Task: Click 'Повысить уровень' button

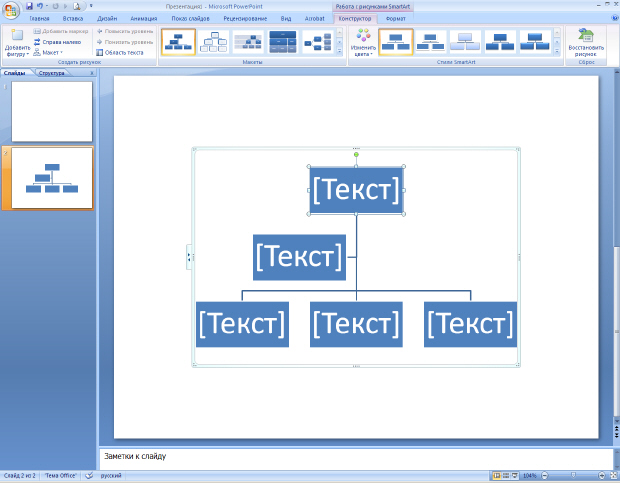Action: pyautogui.click(x=125, y=31)
